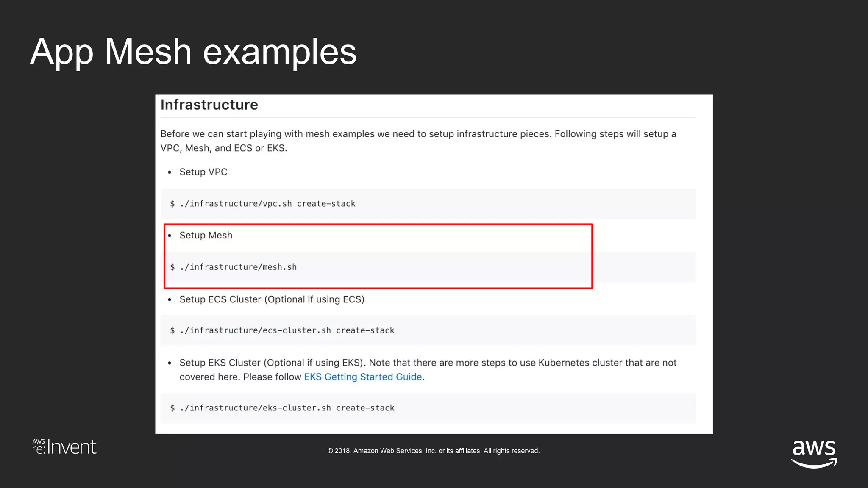Click the vpc.sh create-stack command
This screenshot has width=868, height=488.
267,204
